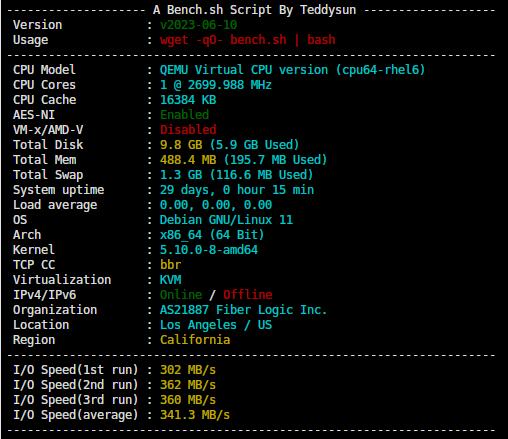Click the red 'Offline' IPv6 status

248,295
